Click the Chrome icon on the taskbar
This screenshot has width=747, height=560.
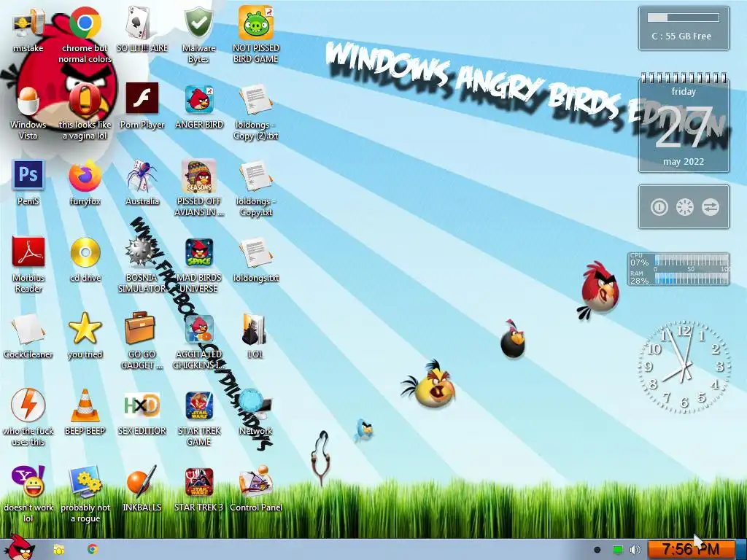pos(93,549)
